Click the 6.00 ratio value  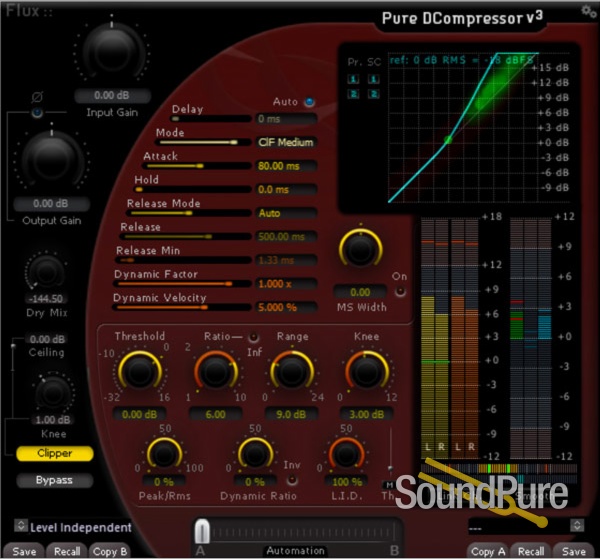[x=215, y=414]
